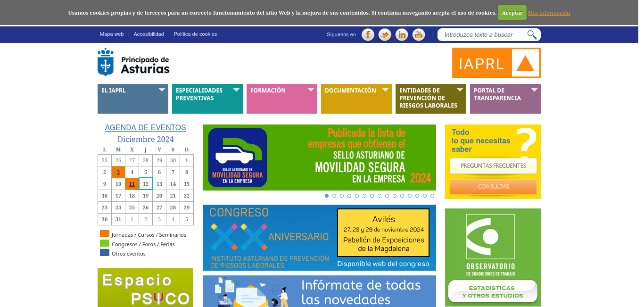The height and width of the screenshot is (307, 644).
Task: Select the tenth carousel slide dot
Action: 395,196
